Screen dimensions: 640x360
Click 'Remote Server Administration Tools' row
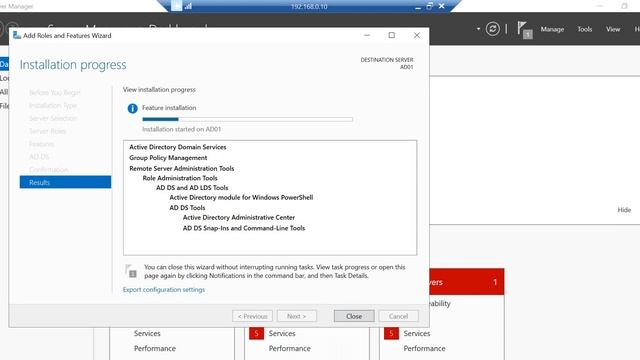coord(182,168)
